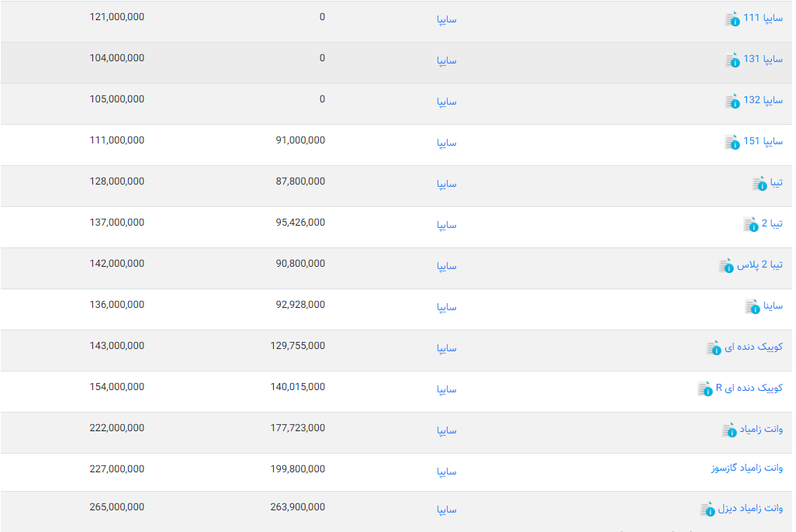Pick the price cell 140,015,000

pos(297,387)
